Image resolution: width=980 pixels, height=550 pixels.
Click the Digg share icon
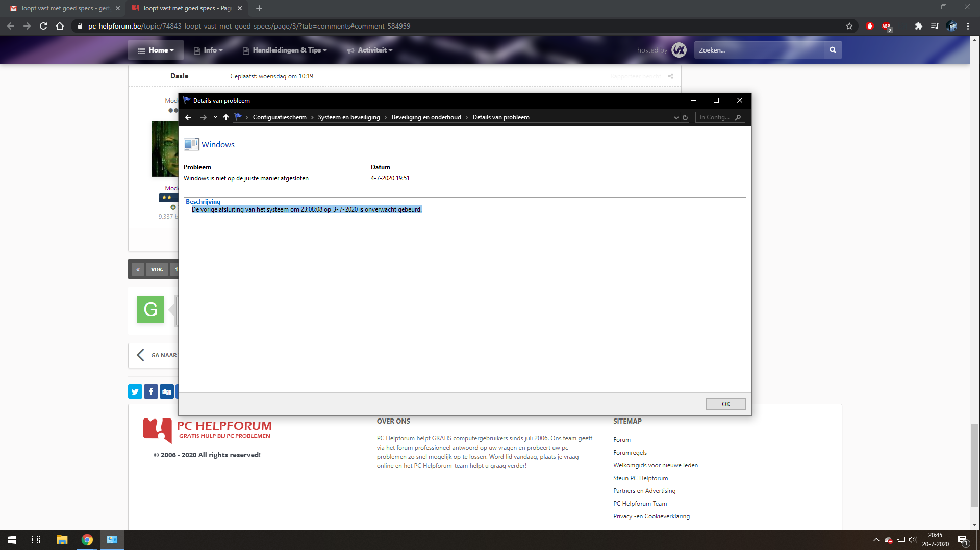(x=167, y=391)
